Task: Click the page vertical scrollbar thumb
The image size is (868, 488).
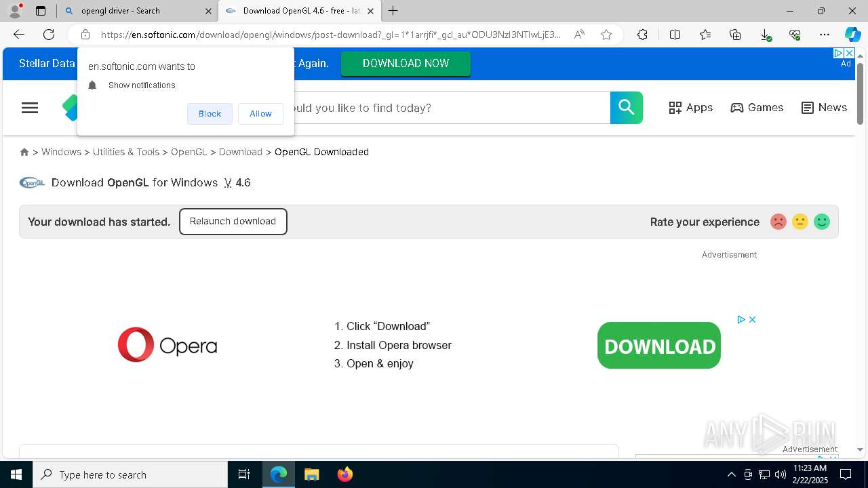Action: (860, 94)
